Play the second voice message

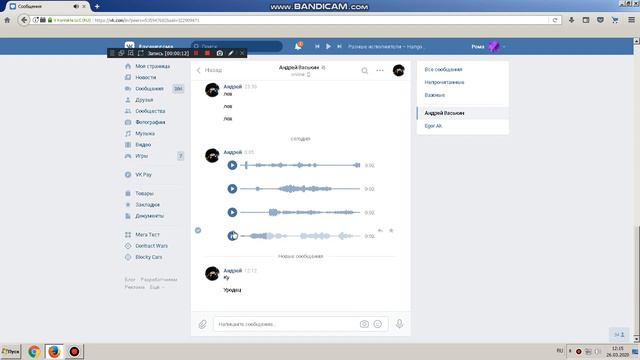232,189
